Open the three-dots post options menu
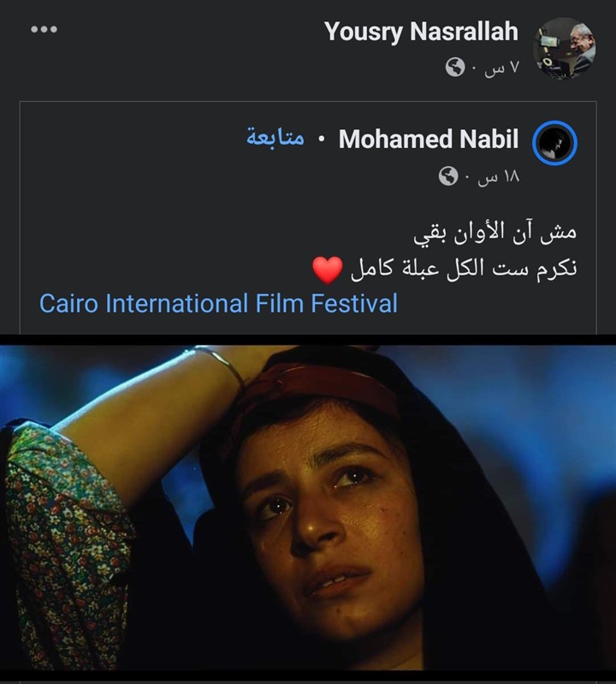Image resolution: width=616 pixels, height=684 pixels. [x=44, y=29]
